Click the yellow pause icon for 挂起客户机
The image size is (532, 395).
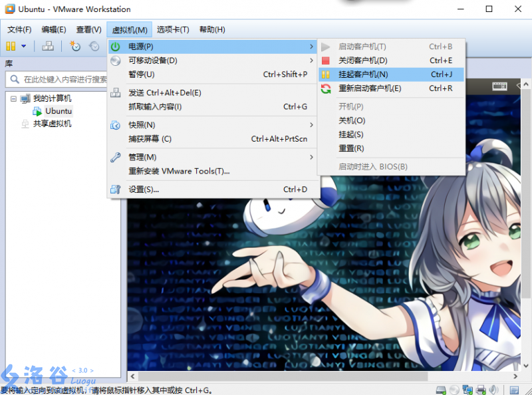tap(326, 74)
